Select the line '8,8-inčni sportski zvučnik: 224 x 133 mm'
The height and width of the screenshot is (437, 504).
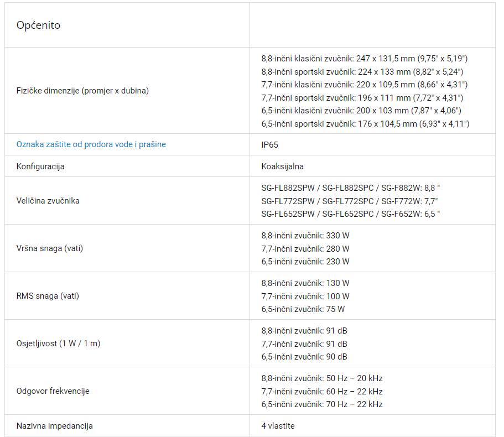tap(362, 72)
